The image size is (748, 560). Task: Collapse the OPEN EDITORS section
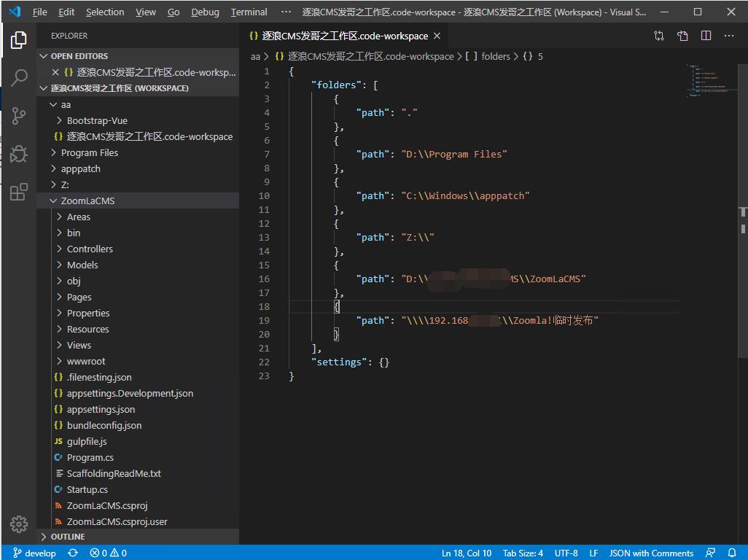[79, 56]
